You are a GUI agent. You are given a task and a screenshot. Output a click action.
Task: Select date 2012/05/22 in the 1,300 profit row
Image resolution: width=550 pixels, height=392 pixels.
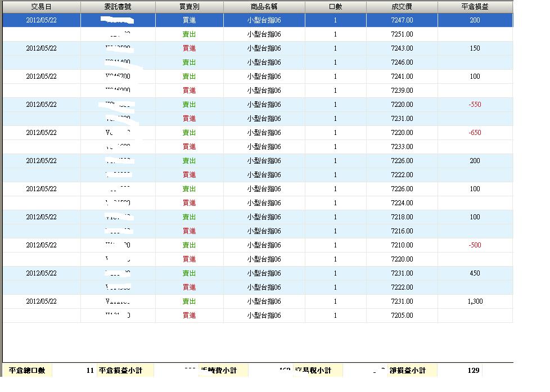pos(42,301)
